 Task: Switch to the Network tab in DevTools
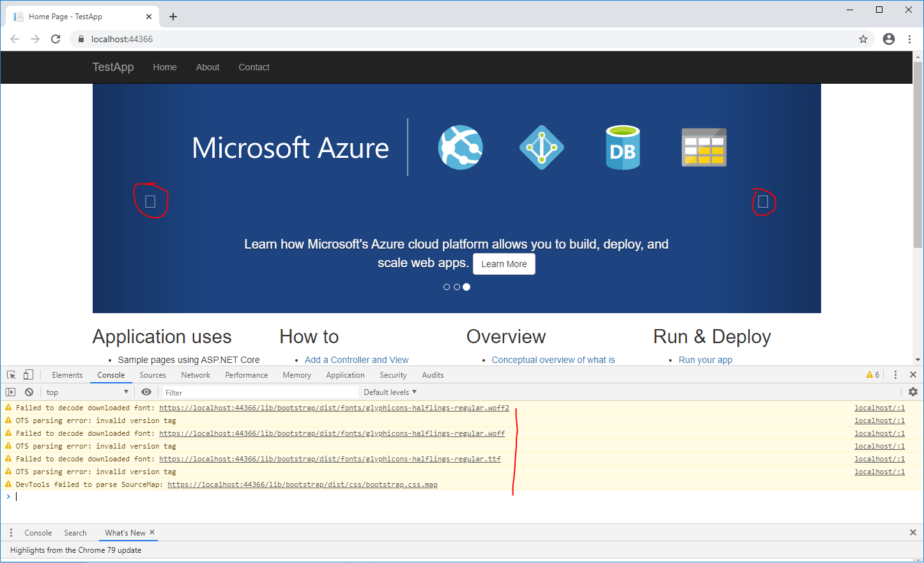pyautogui.click(x=196, y=375)
